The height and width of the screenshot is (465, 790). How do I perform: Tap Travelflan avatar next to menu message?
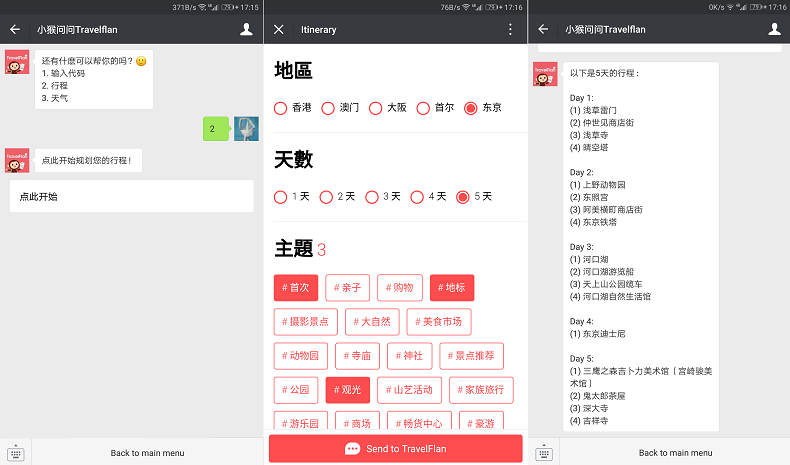17,62
